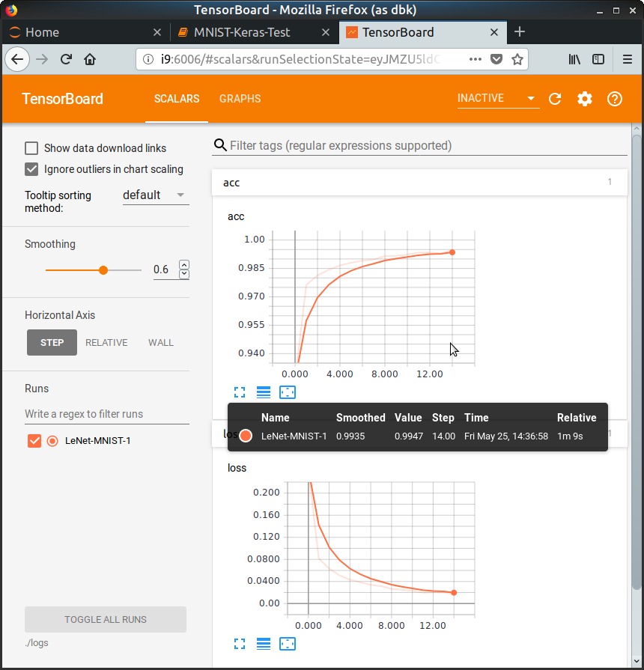The image size is (644, 670).
Task: Open Tooltip sorting method dropdown
Action: click(155, 195)
